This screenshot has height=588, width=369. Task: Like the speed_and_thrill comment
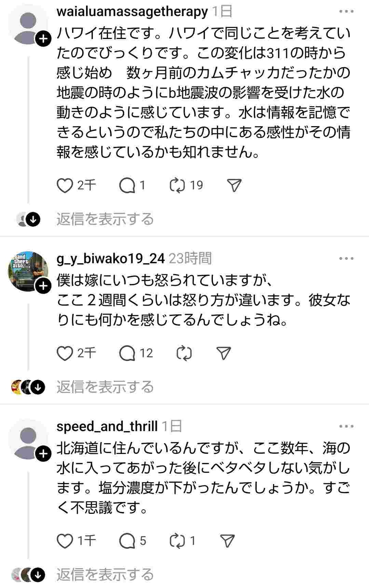(x=65, y=541)
